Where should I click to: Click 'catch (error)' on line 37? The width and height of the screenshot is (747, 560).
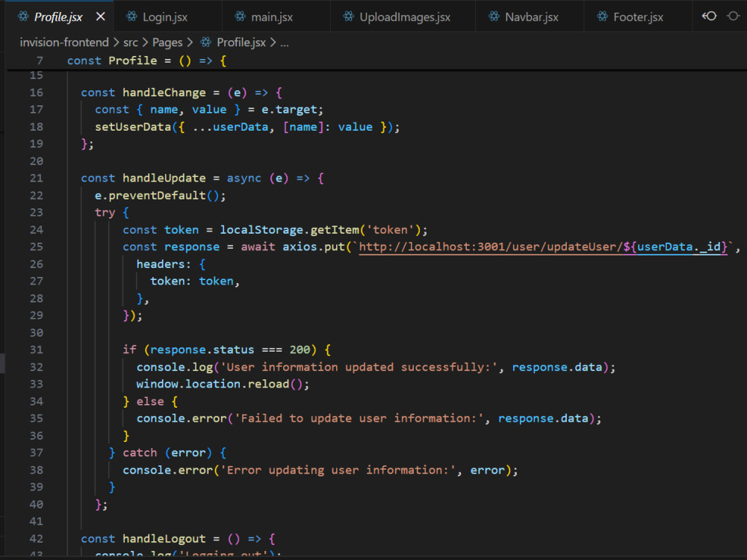click(x=167, y=452)
